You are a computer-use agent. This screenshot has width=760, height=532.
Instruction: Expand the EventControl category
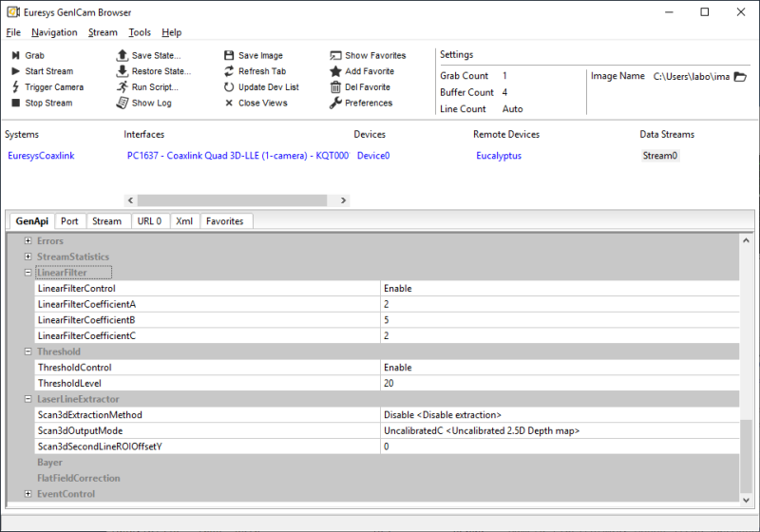[28, 494]
